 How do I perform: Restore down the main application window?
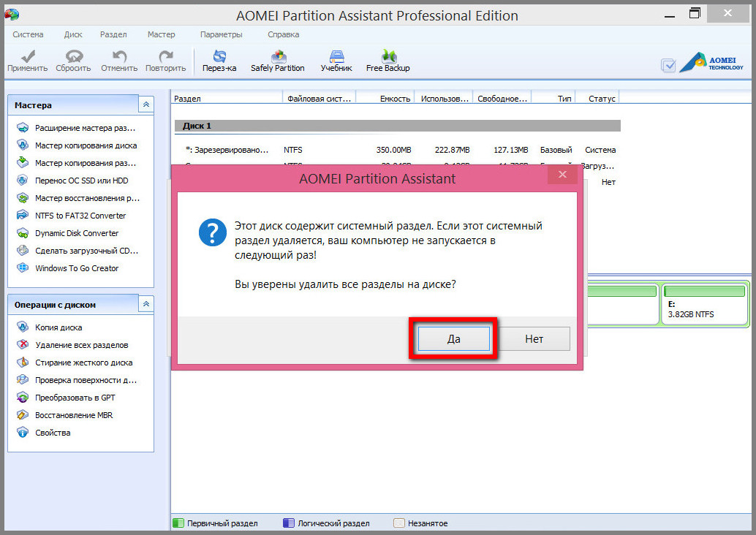coord(695,13)
